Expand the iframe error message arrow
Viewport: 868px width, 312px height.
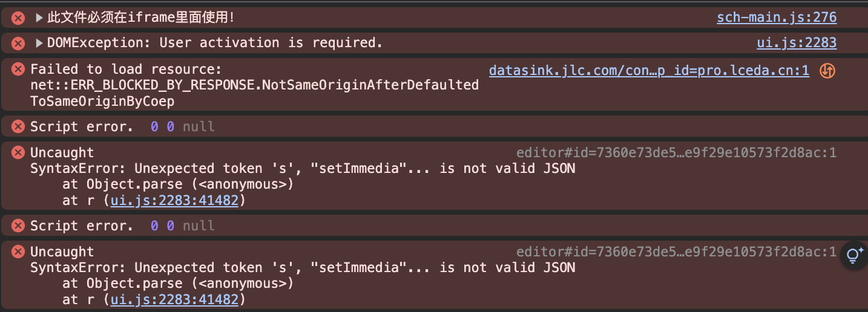click(x=39, y=18)
